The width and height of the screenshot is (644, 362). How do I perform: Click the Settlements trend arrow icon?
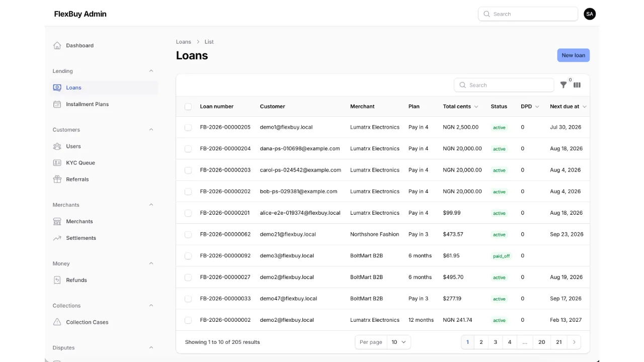coord(57,238)
